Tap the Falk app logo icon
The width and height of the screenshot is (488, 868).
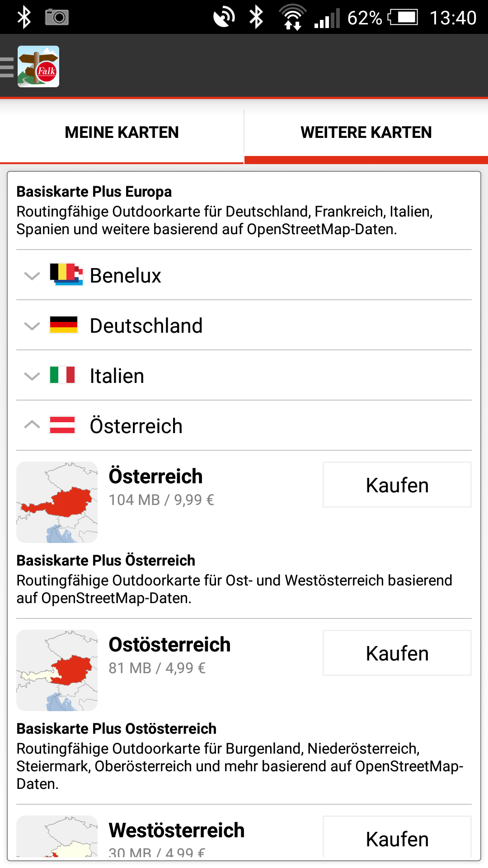click(x=38, y=66)
